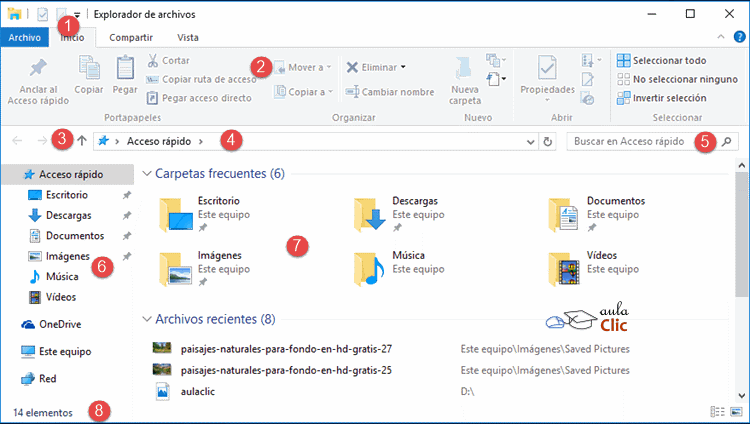Collapse the Archivos recientes group
750x424 pixels.
coord(147,319)
